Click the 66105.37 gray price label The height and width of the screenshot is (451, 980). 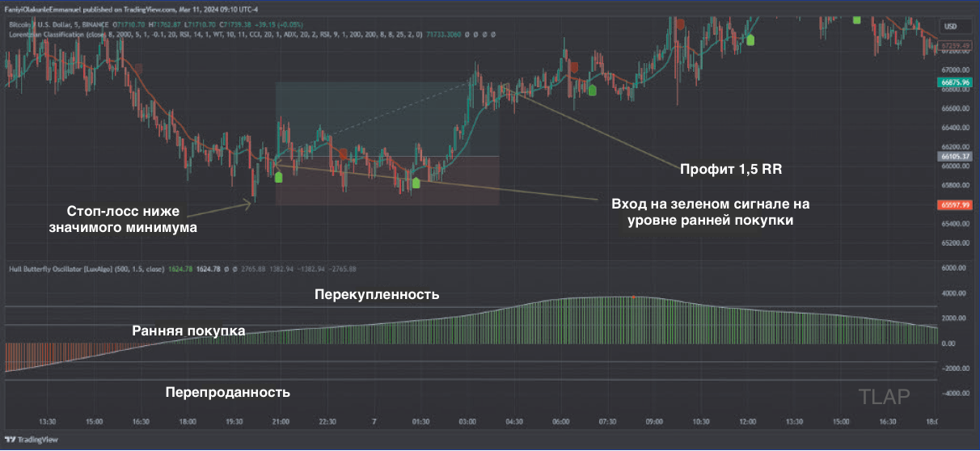point(955,156)
